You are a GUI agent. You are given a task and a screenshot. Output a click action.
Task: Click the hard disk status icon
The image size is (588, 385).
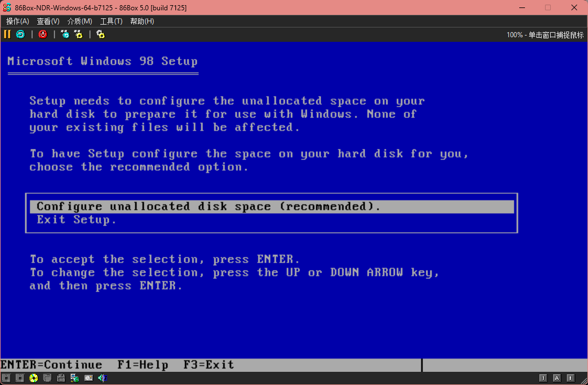pyautogui.click(x=47, y=378)
